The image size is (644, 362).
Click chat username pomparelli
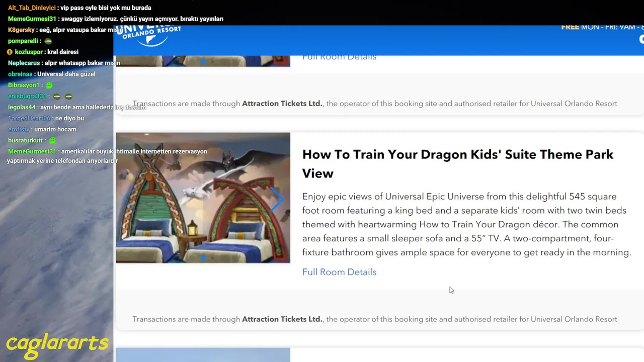[23, 41]
